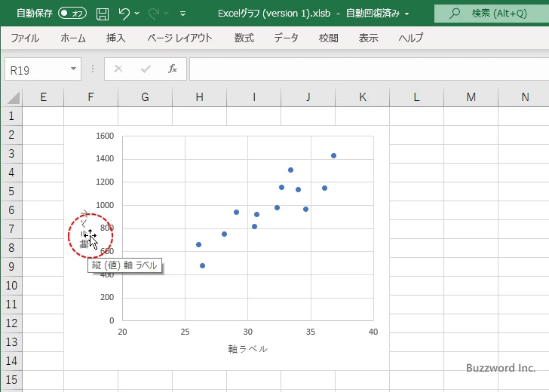Open the ヘルプ ribbon tab

click(x=411, y=38)
